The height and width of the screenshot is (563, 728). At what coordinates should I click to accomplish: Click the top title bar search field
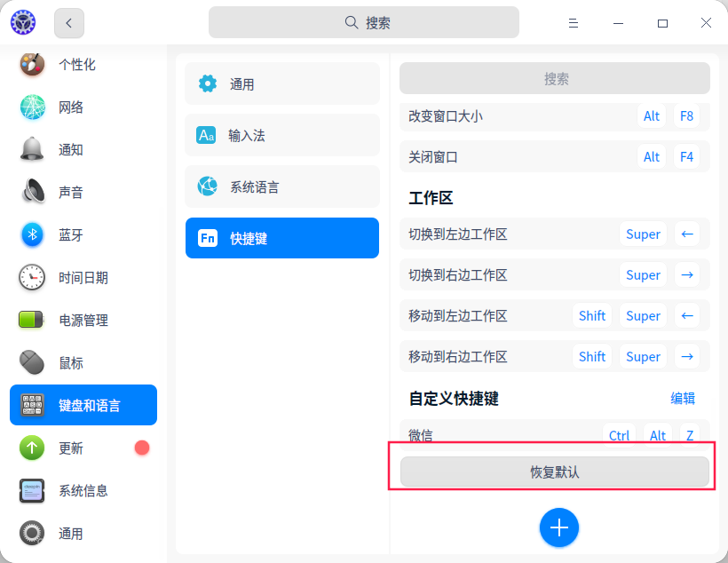point(363,22)
